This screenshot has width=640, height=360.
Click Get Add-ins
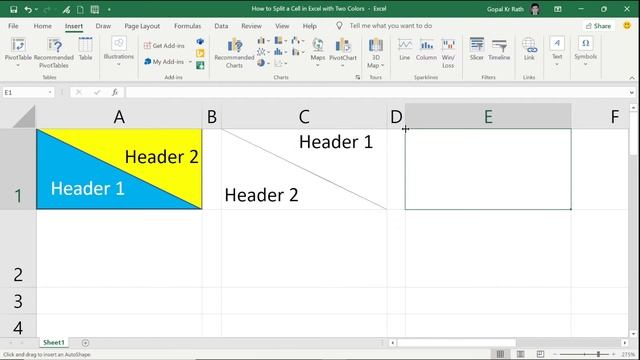[164, 45]
